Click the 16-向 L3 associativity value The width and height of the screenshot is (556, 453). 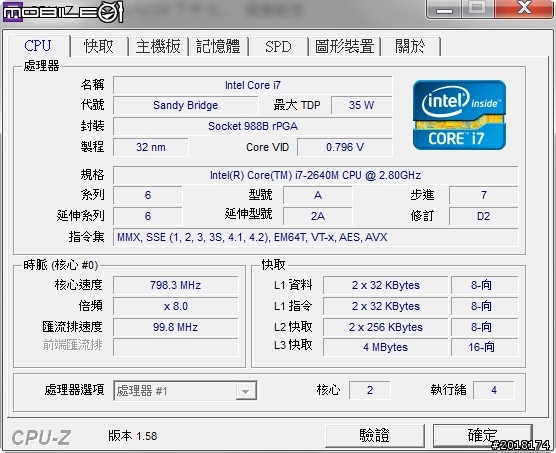pos(484,347)
